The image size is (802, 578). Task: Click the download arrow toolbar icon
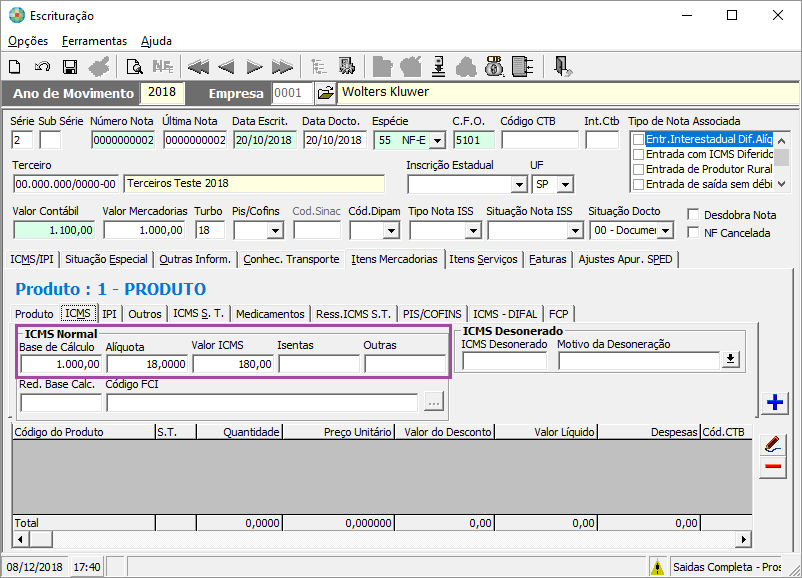[x=438, y=66]
